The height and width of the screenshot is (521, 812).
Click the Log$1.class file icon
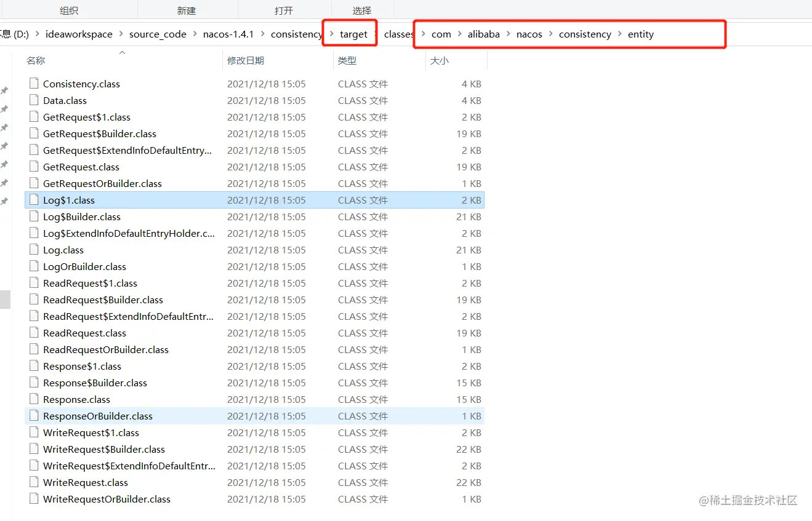pyautogui.click(x=34, y=200)
